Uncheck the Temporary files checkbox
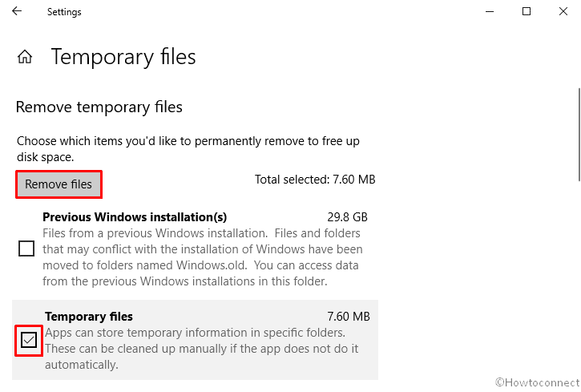The image size is (581, 392). point(29,340)
